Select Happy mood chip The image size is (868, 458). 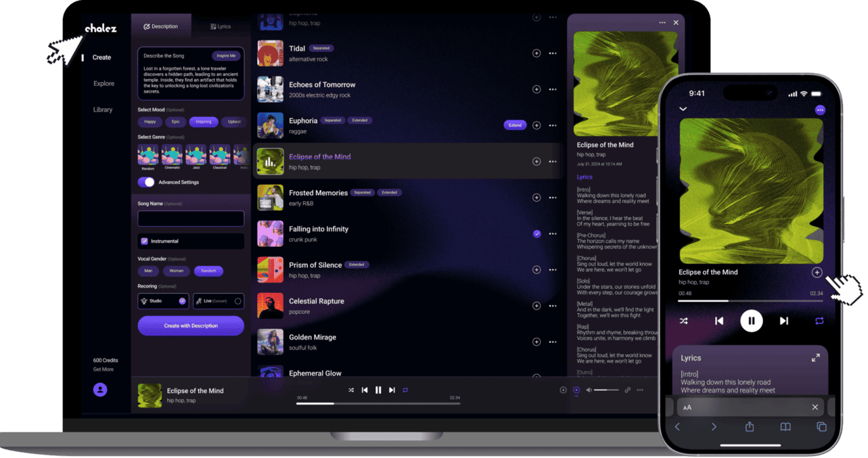click(x=150, y=122)
